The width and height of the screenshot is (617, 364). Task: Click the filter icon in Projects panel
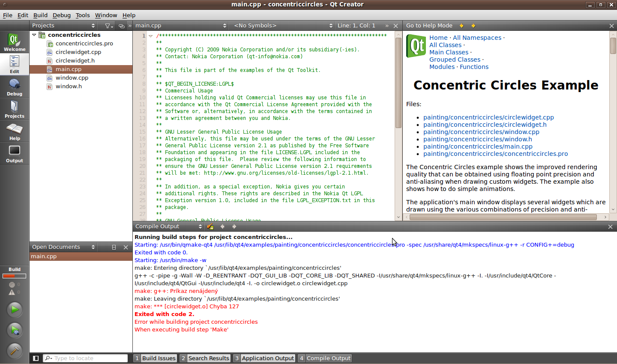point(108,26)
